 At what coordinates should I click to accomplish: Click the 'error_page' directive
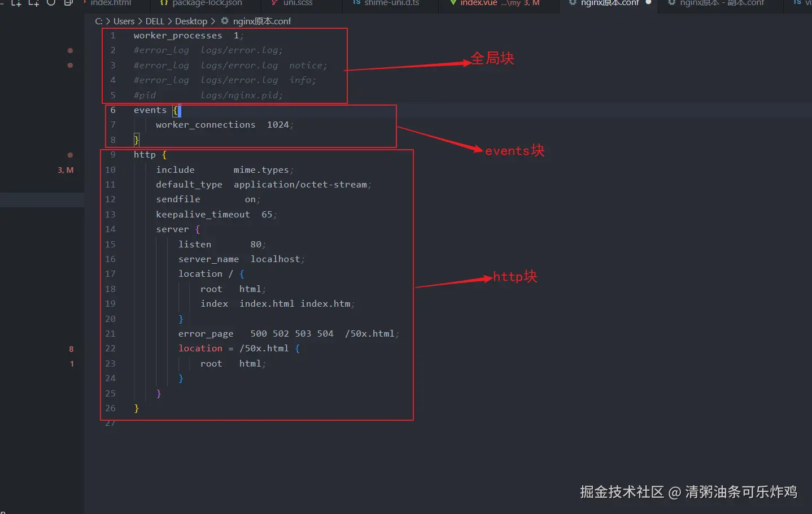click(x=206, y=334)
